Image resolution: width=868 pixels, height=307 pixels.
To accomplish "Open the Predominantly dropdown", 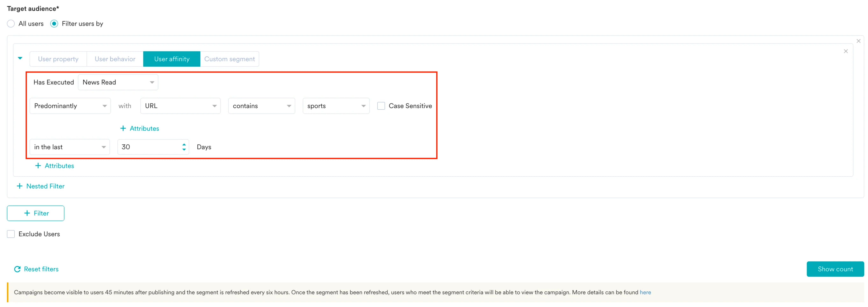I will click(x=70, y=106).
